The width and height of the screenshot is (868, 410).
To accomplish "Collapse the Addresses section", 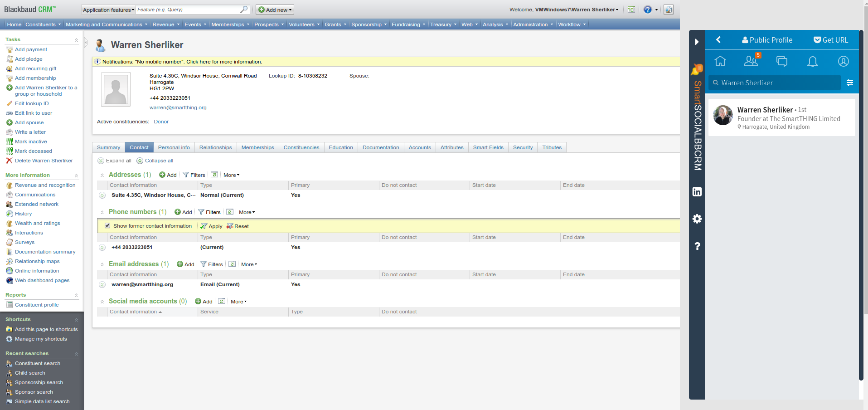I will [102, 175].
